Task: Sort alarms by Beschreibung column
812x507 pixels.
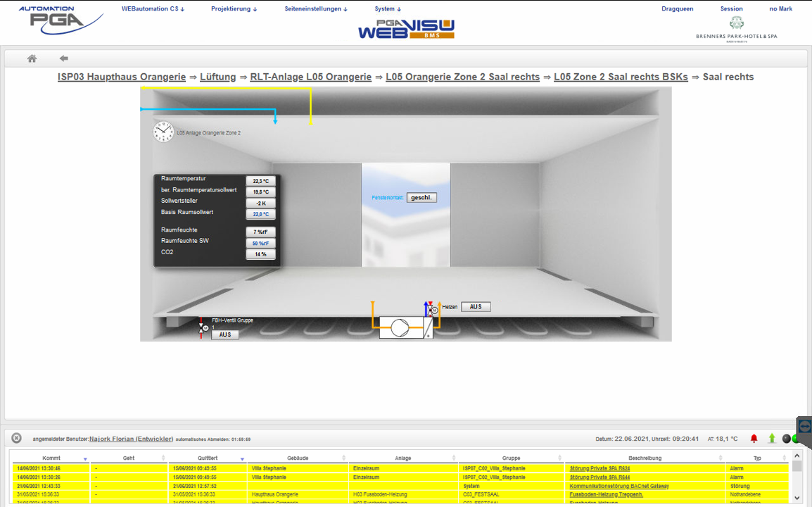Action: coord(645,458)
